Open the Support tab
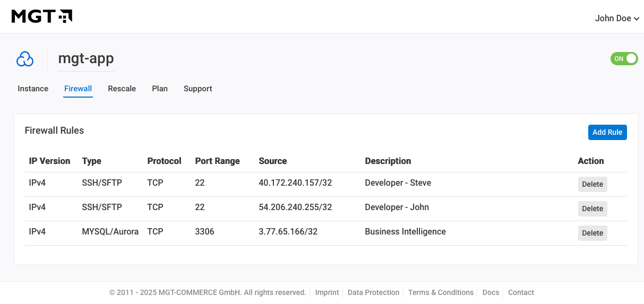Screen dimensions: 644x304 coord(198,89)
